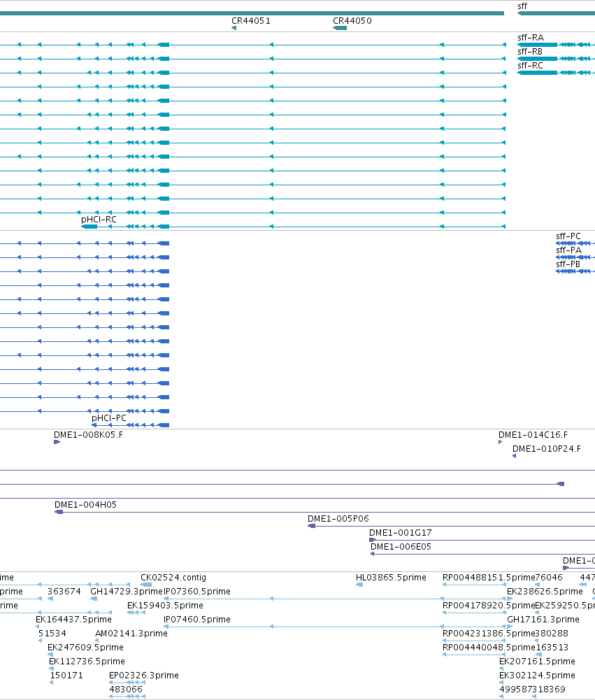The width and height of the screenshot is (595, 700).
Task: Click the EK207161.5prime EST label
Action: (x=538, y=662)
